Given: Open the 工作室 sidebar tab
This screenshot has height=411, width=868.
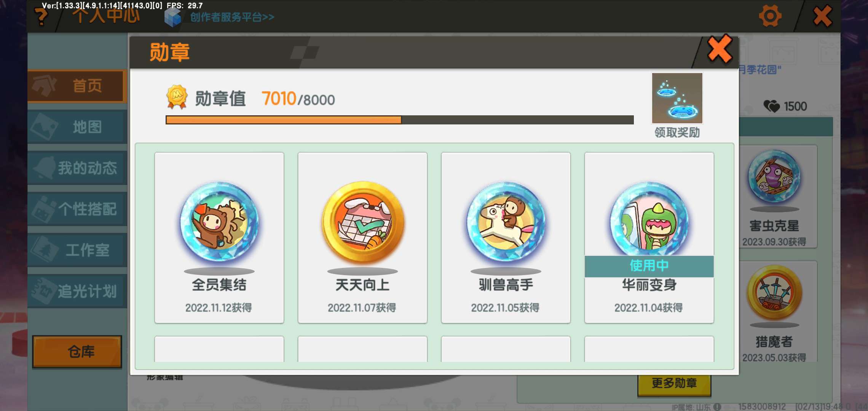Looking at the screenshot, I should (77, 250).
